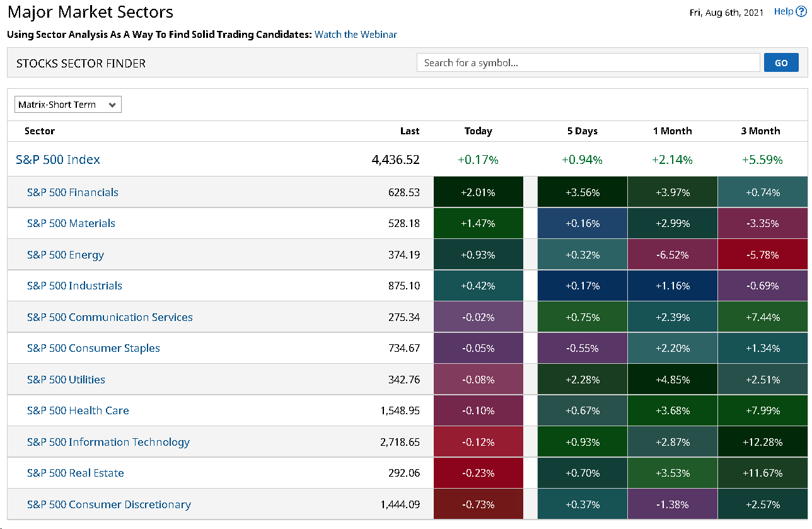Screen dimensions: 812x529
Task: Click Energy 1 Month cell -6.52%
Action: click(x=673, y=255)
